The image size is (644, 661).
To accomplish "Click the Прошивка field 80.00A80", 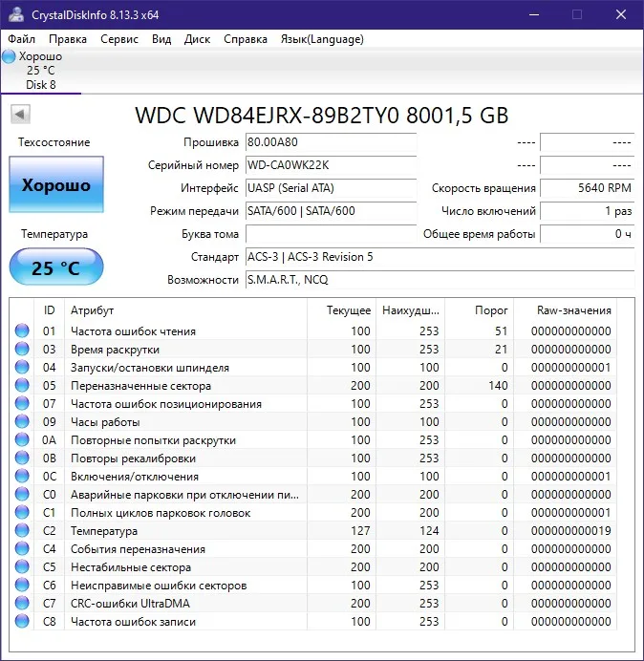I will (331, 142).
